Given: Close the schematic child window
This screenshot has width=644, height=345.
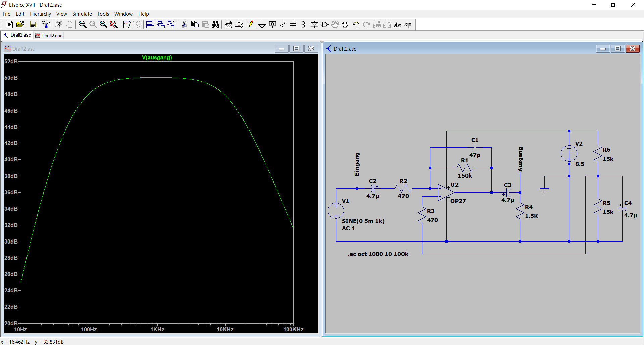Looking at the screenshot, I should pyautogui.click(x=632, y=49).
